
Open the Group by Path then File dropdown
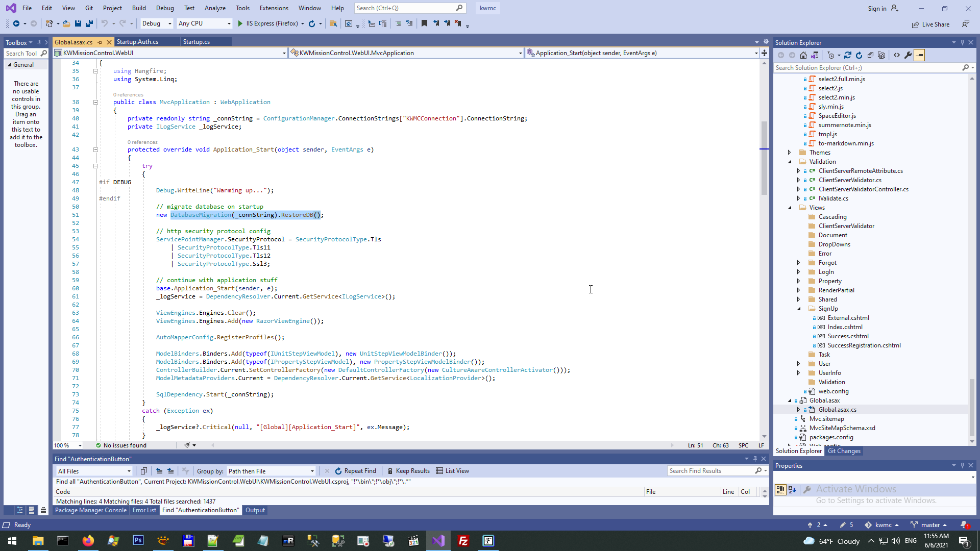pos(271,471)
